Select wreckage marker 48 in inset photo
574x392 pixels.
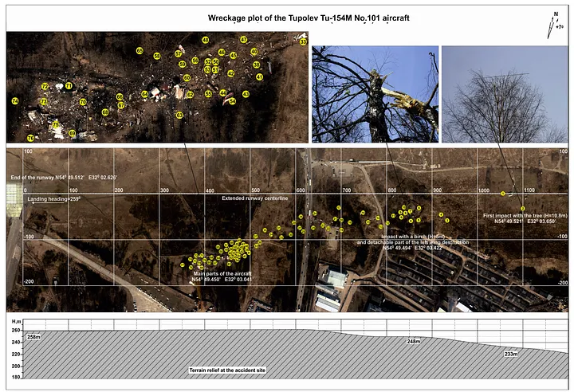206,41
